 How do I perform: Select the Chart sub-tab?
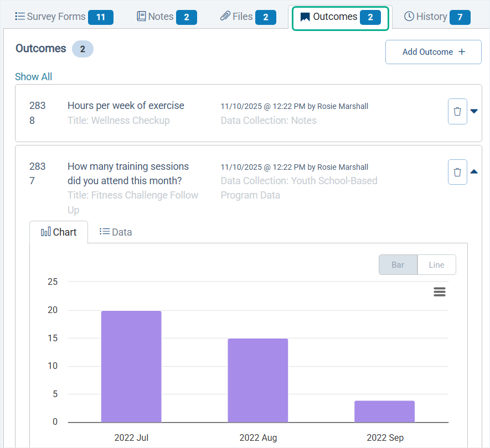(59, 232)
